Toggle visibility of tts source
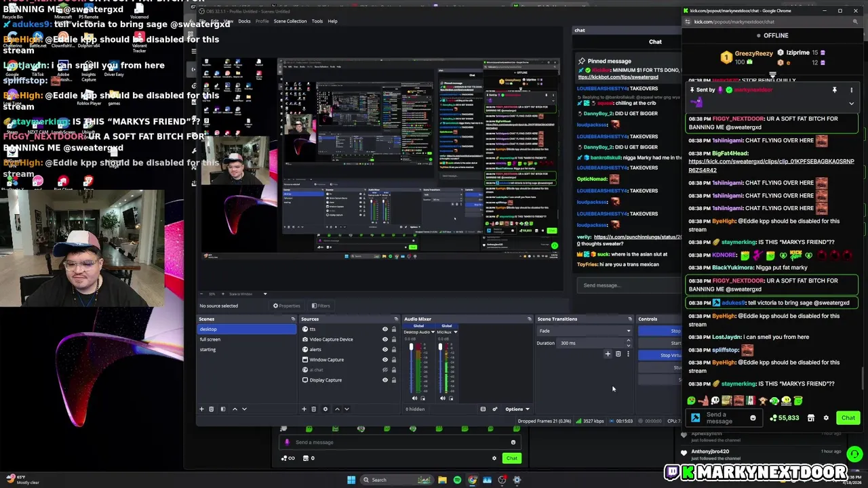 click(384, 329)
